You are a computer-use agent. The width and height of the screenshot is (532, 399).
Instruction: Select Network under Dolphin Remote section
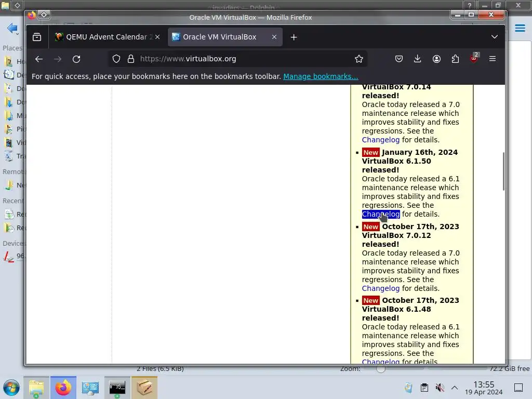[14, 185]
